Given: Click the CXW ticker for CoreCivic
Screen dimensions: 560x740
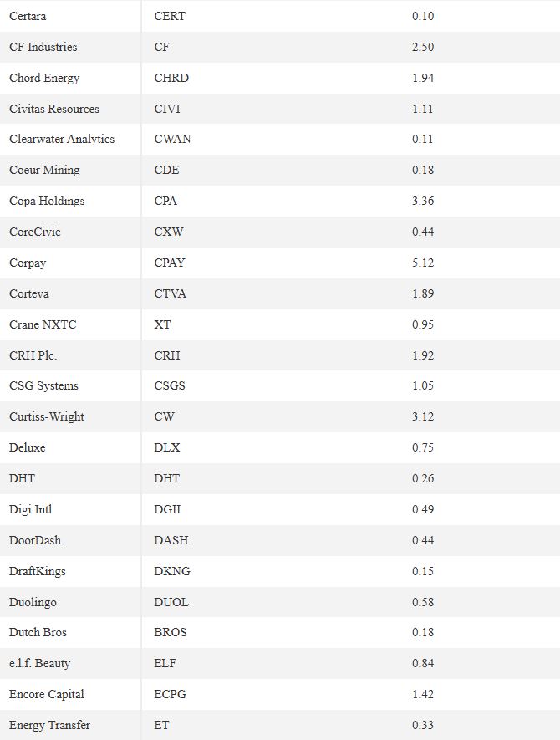Looking at the screenshot, I should [x=169, y=232].
